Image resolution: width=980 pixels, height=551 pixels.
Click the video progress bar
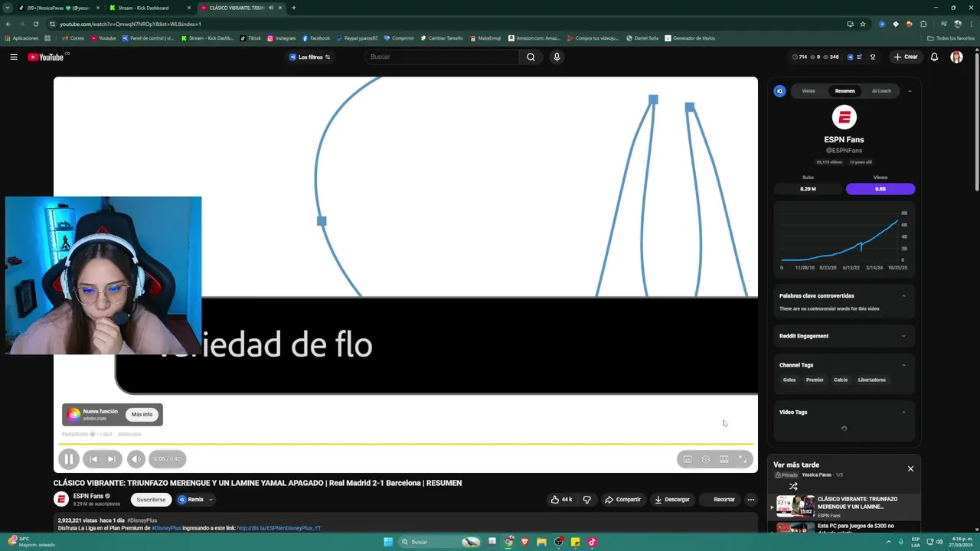coord(406,444)
